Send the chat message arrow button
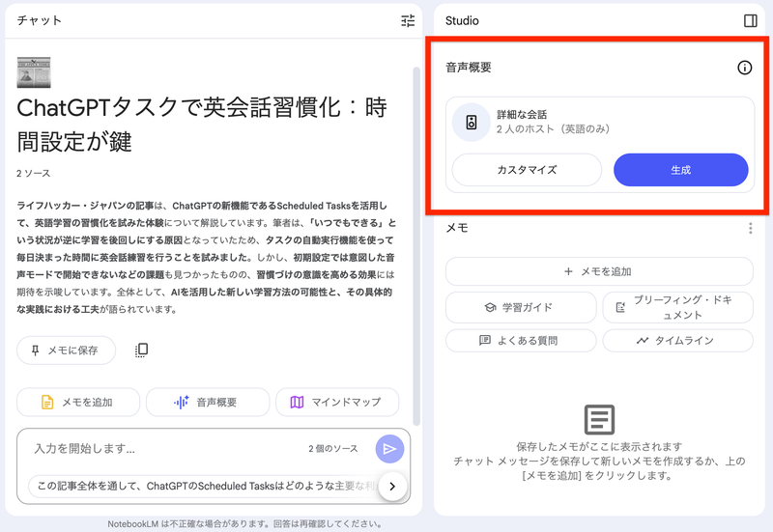The width and height of the screenshot is (773, 532). click(389, 449)
